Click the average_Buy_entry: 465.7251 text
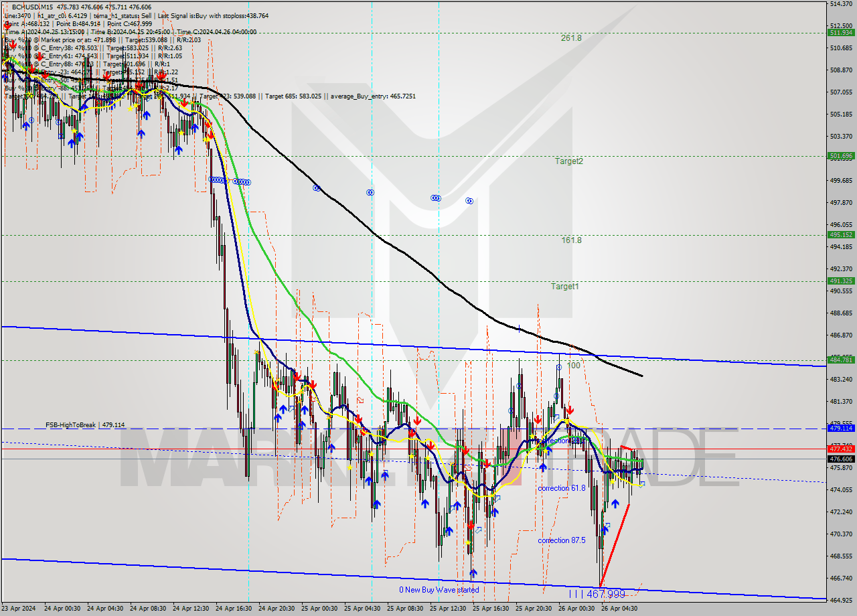The height and width of the screenshot is (616, 857). (x=372, y=96)
